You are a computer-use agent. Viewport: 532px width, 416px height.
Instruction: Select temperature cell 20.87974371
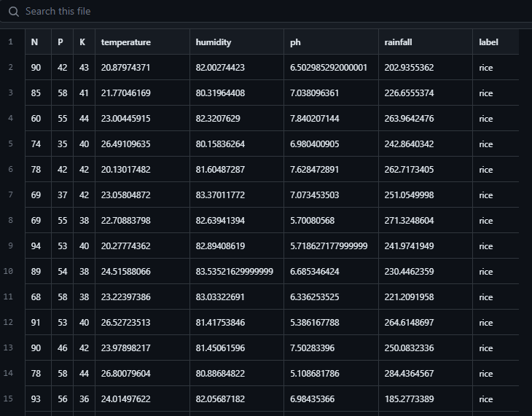point(143,67)
